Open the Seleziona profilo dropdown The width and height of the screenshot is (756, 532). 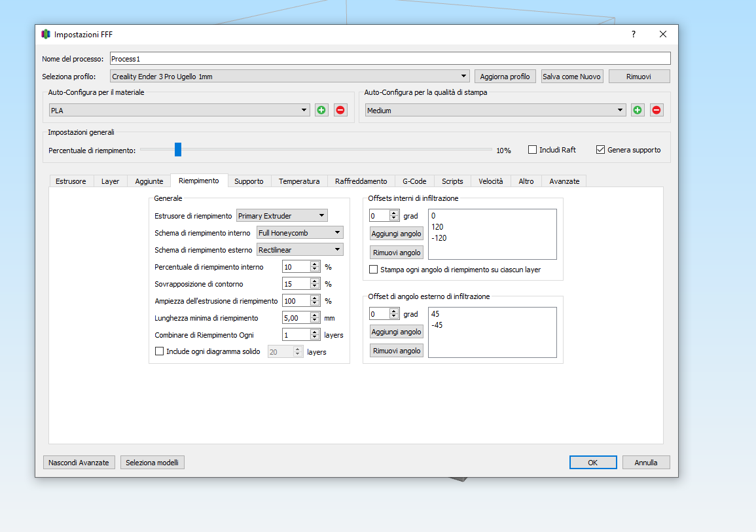[x=289, y=77]
